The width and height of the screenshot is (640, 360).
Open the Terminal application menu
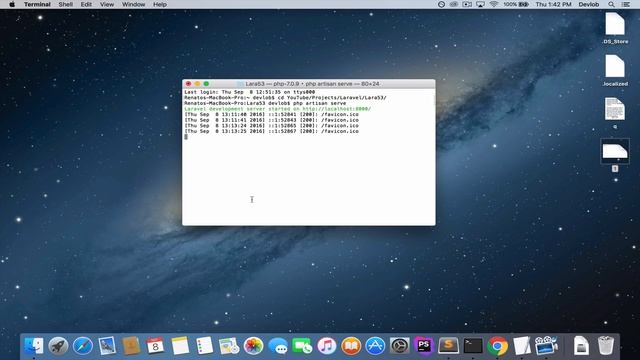click(37, 4)
